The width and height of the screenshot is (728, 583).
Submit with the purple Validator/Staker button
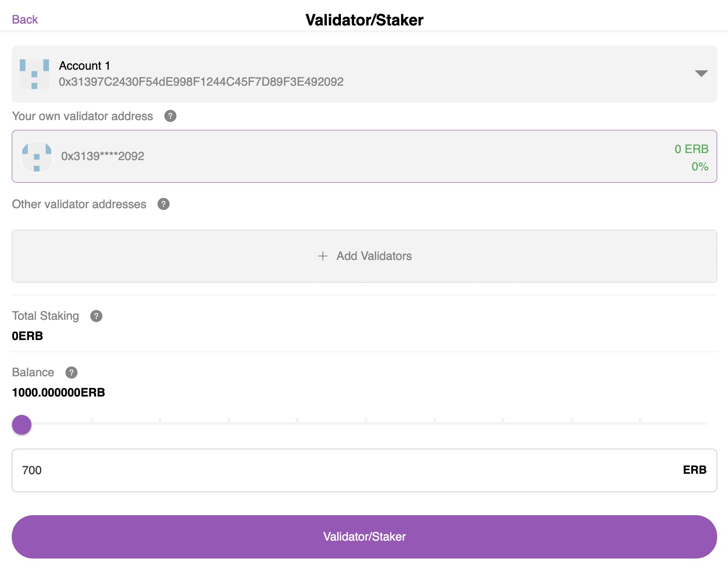(364, 537)
